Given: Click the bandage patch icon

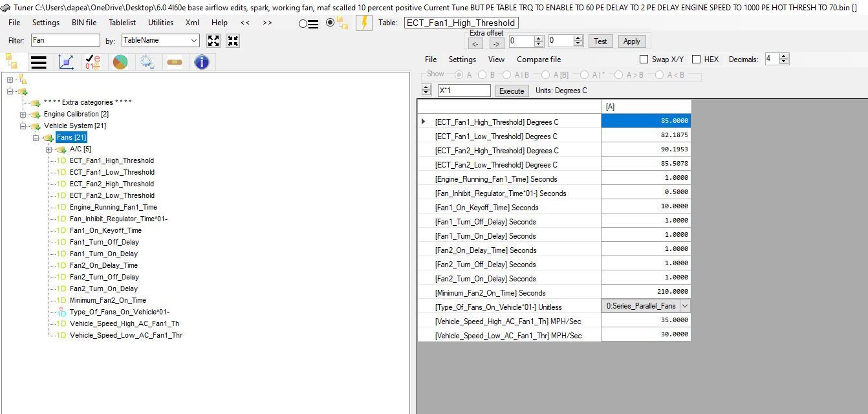Looking at the screenshot, I should (x=175, y=62).
